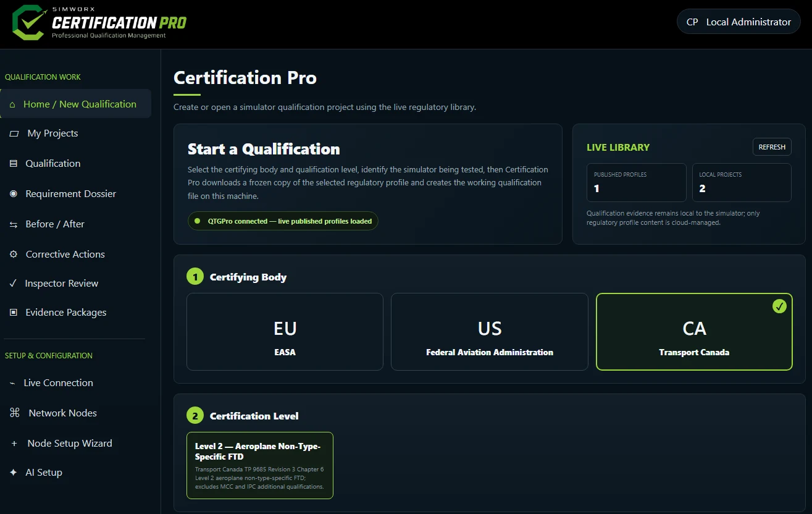Click the folder icon beside My Projects
This screenshot has width=812, height=514.
click(14, 133)
